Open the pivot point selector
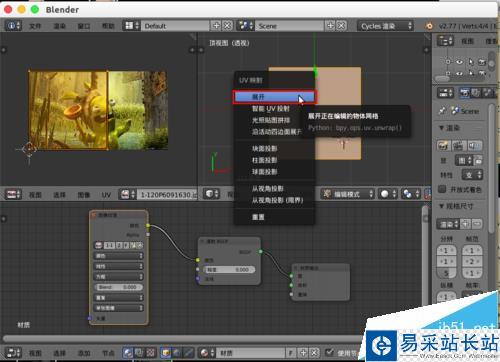This screenshot has height=362, width=500. point(410,194)
